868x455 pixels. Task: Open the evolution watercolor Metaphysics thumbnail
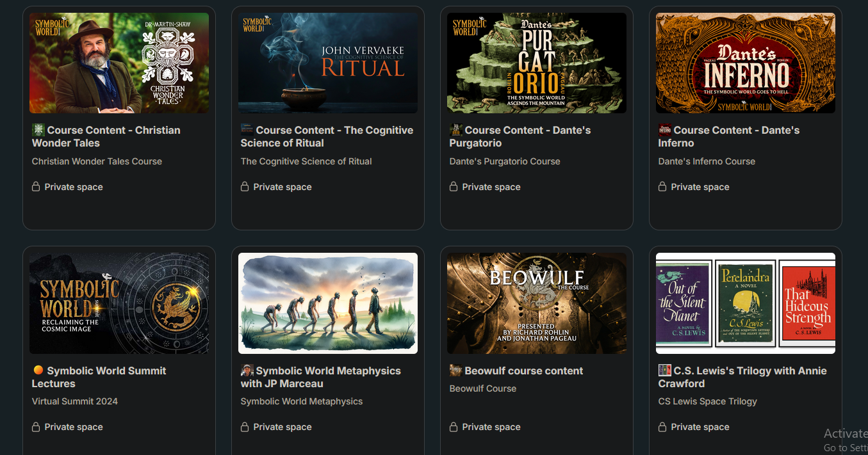coord(328,303)
